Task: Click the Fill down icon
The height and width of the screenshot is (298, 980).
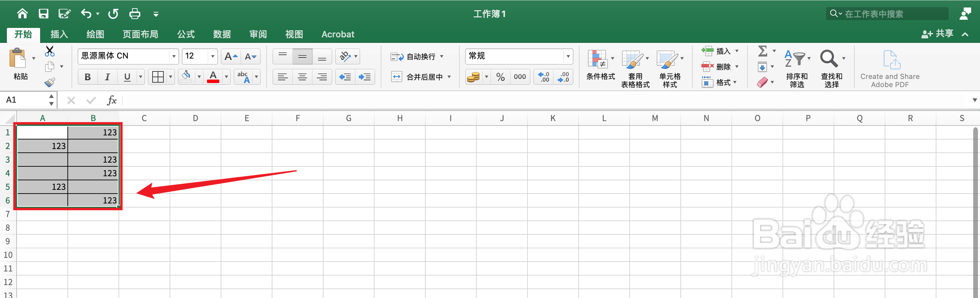Action: coord(762,67)
